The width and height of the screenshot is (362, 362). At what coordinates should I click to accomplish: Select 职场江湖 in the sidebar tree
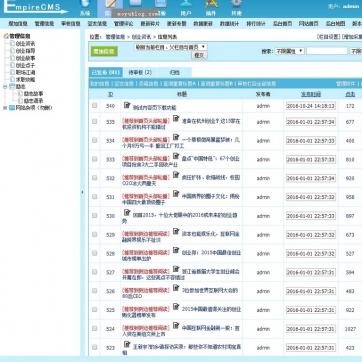click(x=25, y=72)
